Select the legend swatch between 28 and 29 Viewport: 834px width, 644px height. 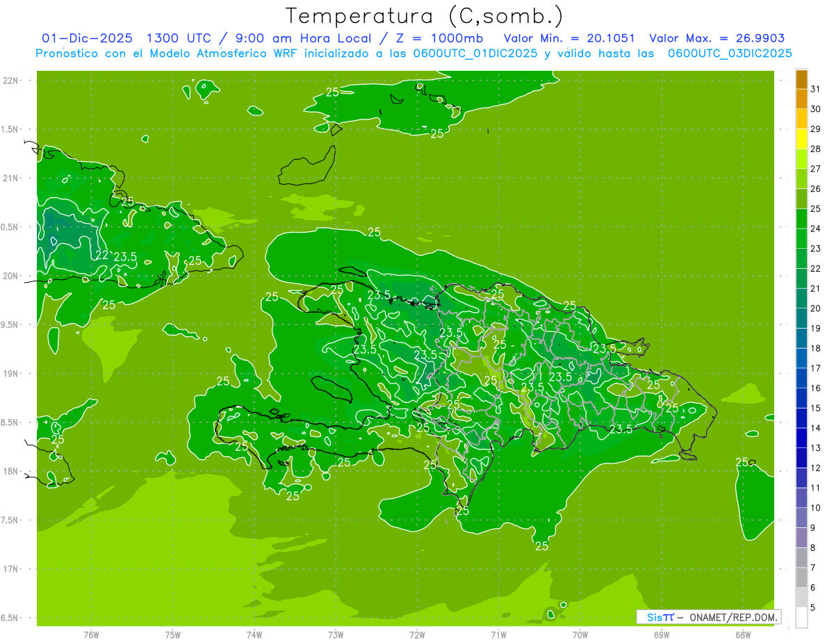[801, 139]
